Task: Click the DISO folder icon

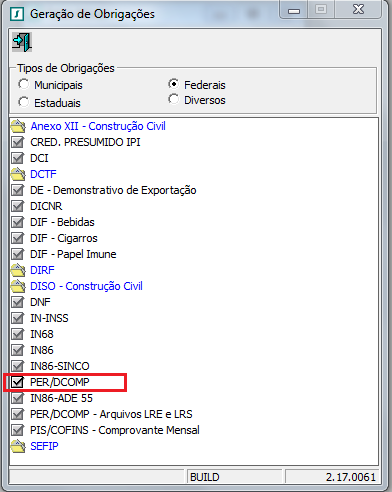Action: click(x=18, y=286)
